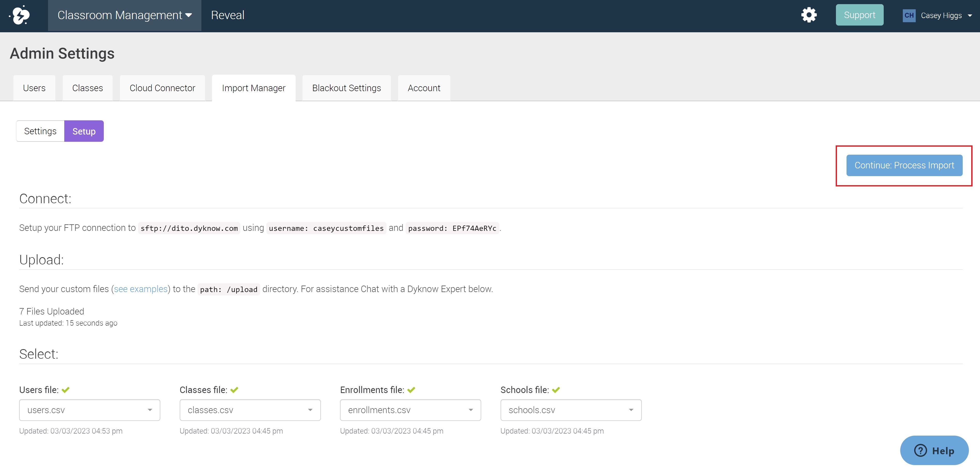This screenshot has width=980, height=471.
Task: Go to the Reveal section
Action: (227, 15)
